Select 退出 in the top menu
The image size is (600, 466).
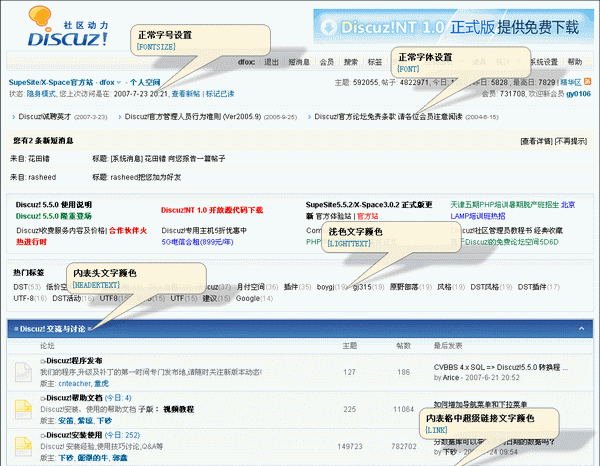click(x=271, y=62)
